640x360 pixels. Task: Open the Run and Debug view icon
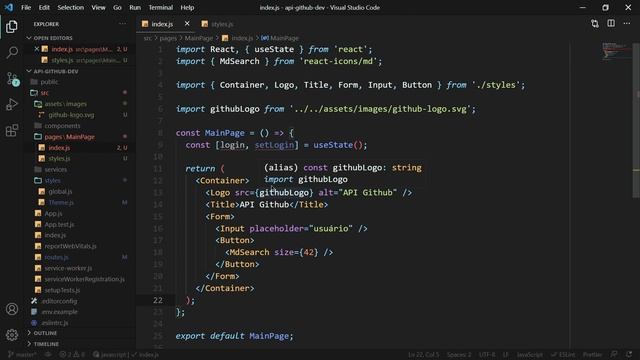coord(12,104)
